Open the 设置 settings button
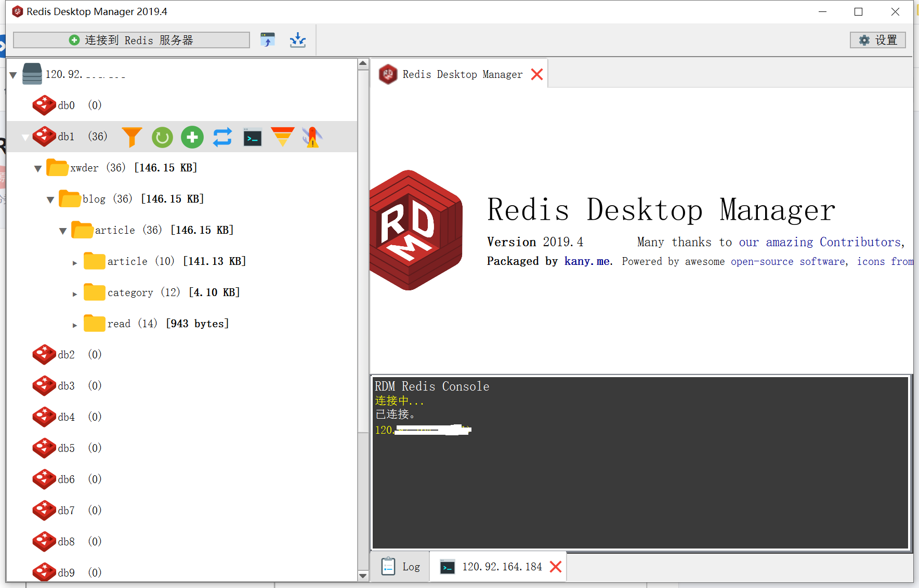Image resolution: width=919 pixels, height=588 pixels. 877,39
